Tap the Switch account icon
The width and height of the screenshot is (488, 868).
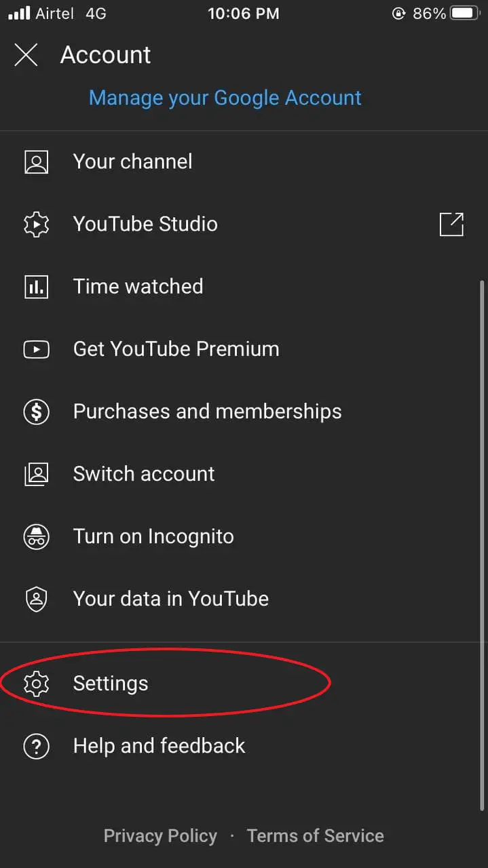(x=36, y=474)
